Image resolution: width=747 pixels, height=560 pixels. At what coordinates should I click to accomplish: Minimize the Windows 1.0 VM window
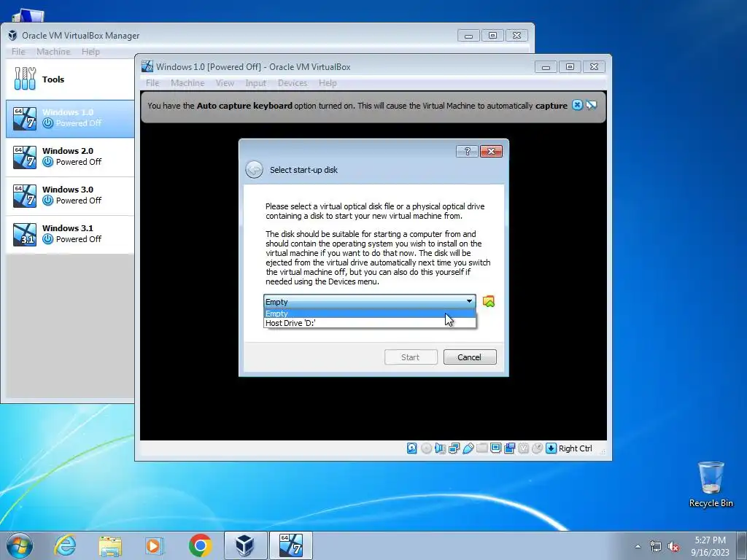(x=546, y=67)
